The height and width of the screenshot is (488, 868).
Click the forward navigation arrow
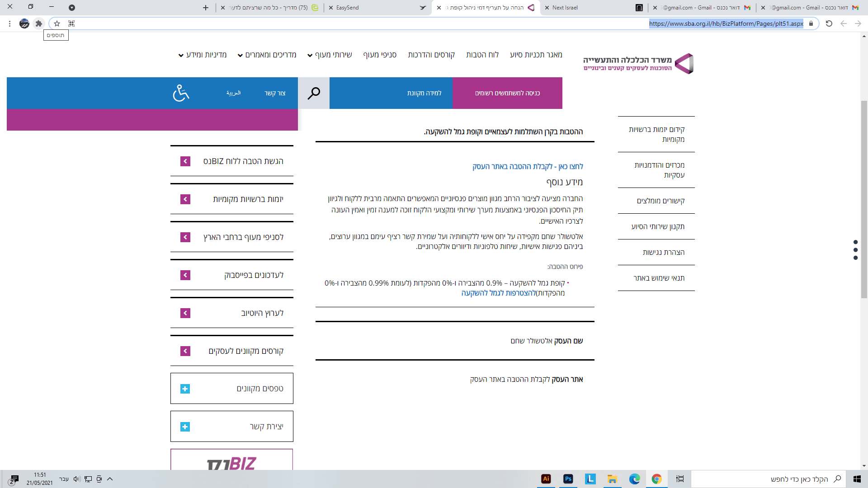(858, 23)
